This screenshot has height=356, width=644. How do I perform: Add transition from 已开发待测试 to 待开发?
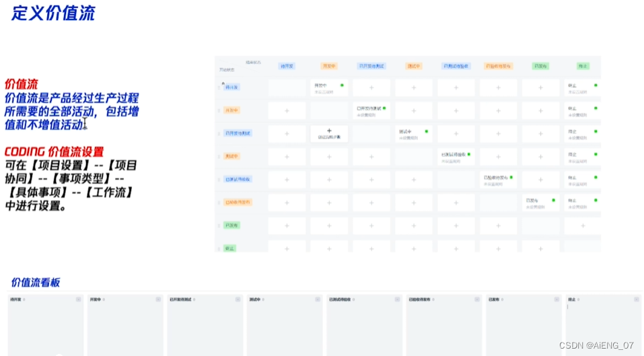point(287,134)
